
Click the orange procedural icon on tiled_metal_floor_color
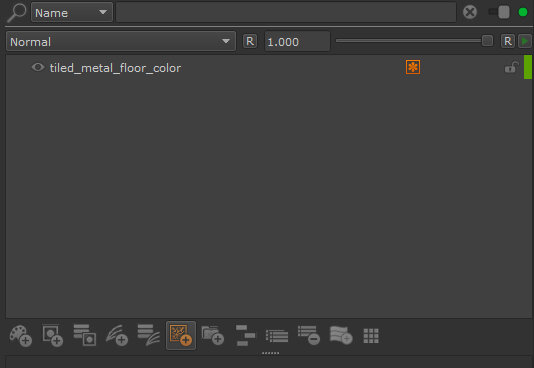coord(413,67)
